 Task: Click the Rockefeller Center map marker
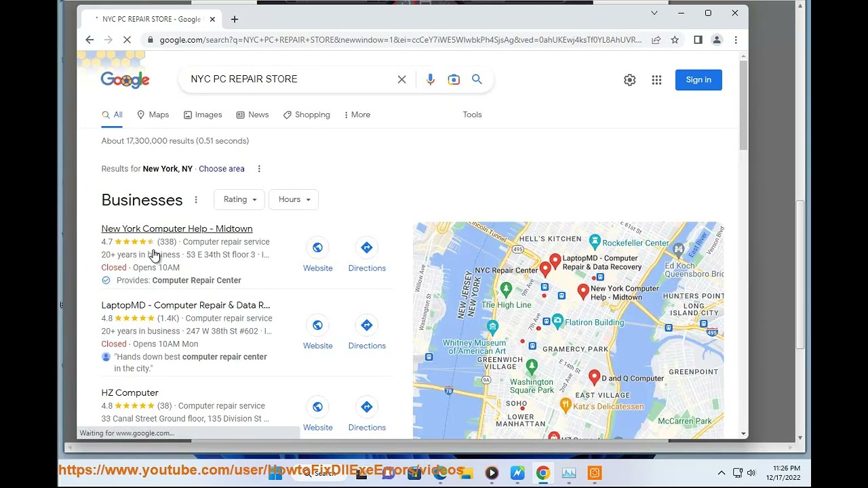tap(595, 241)
